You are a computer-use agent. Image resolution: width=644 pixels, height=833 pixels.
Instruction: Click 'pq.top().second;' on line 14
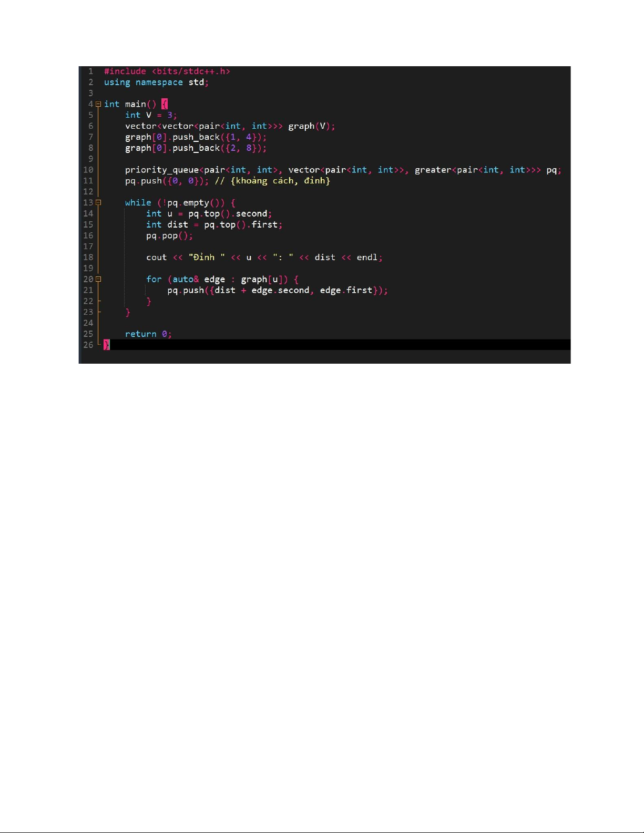click(230, 214)
